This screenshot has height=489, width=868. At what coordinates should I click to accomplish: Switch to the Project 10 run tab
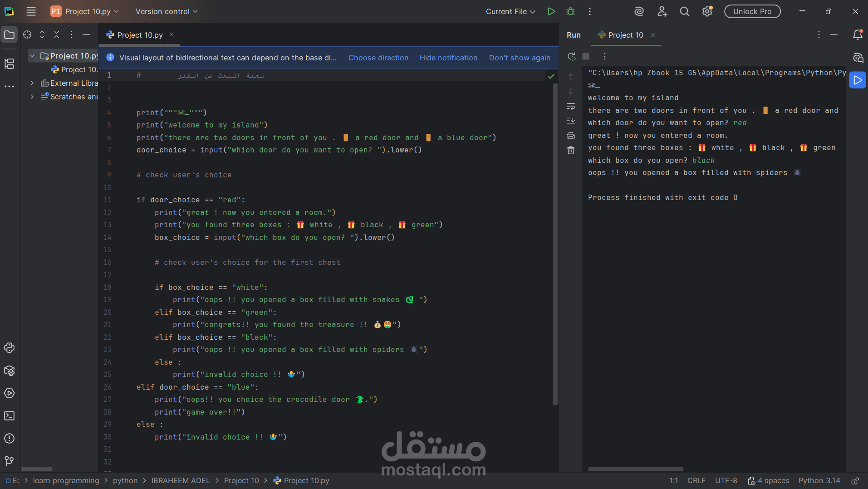[626, 35]
